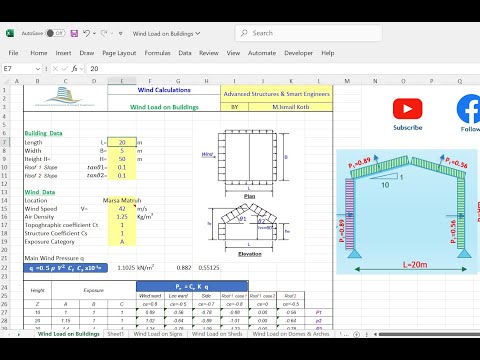Screen dimensions: 480x360
Task: Select column E header
Action: pyautogui.click(x=122, y=81)
